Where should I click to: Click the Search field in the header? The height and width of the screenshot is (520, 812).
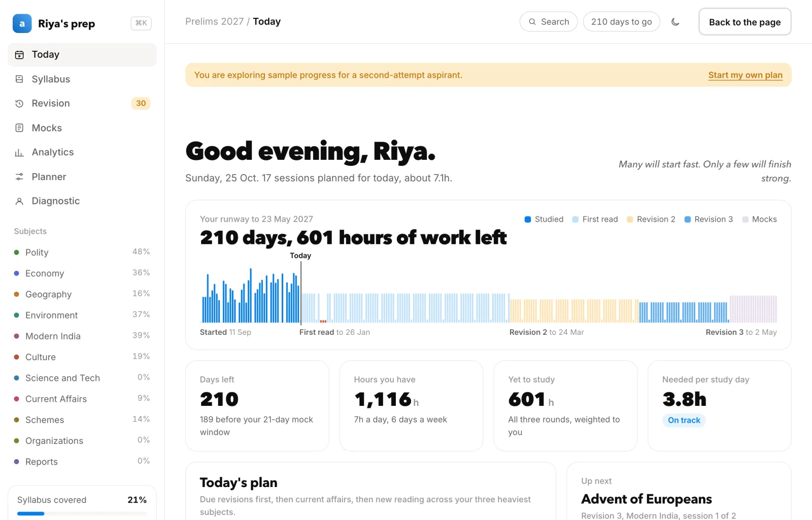coord(549,22)
